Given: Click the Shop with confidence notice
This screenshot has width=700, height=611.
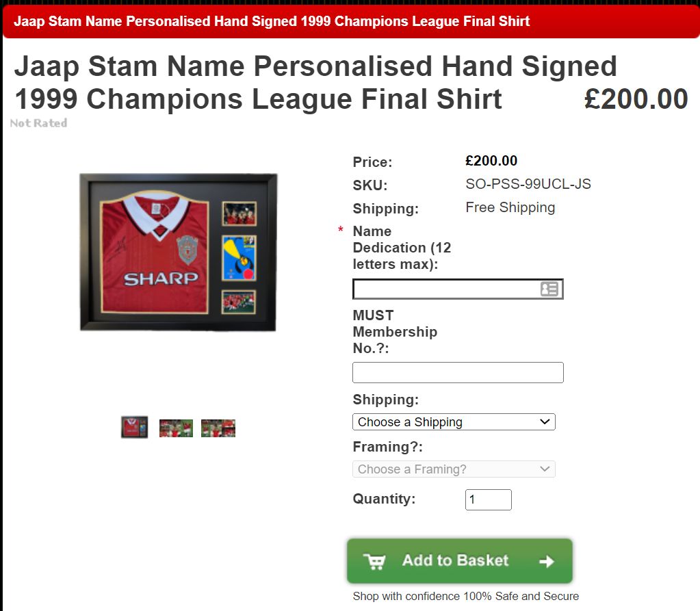Looking at the screenshot, I should (465, 596).
